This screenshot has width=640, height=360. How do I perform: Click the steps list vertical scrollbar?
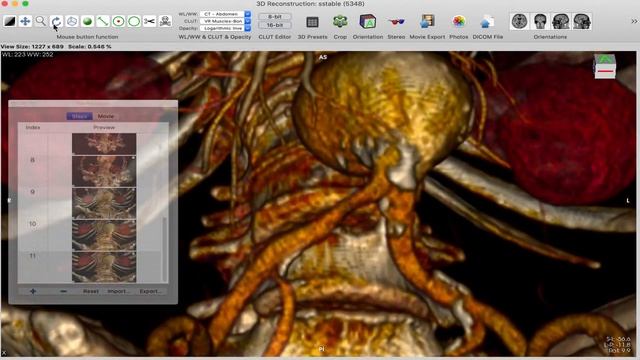click(x=165, y=248)
